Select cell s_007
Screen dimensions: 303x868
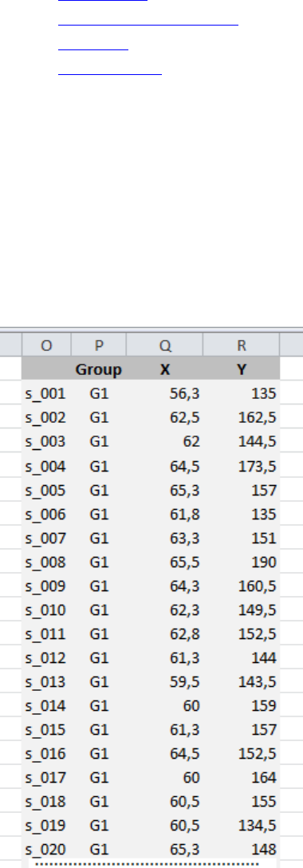click(x=46, y=538)
